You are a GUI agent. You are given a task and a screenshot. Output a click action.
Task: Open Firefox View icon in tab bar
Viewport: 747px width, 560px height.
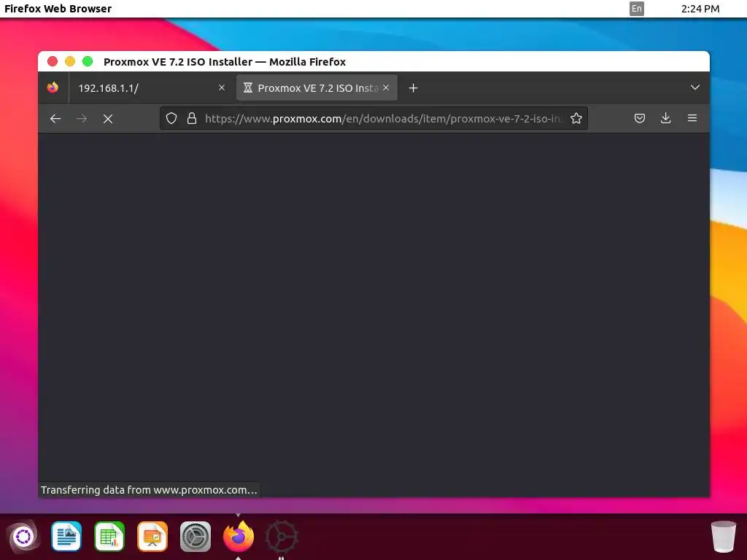53,87
